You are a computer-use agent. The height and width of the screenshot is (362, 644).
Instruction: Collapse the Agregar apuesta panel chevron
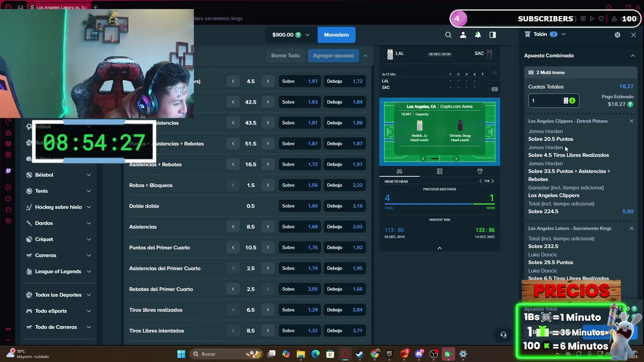pyautogui.click(x=365, y=56)
